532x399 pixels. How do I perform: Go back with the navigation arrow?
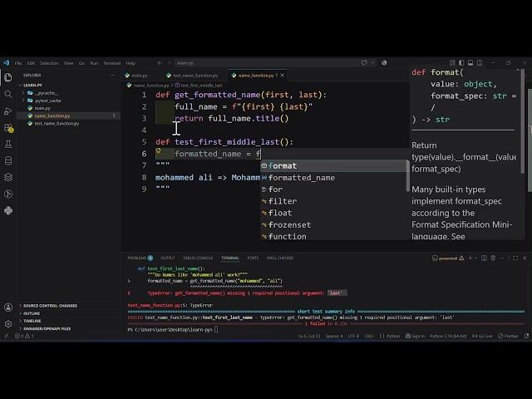(x=160, y=63)
